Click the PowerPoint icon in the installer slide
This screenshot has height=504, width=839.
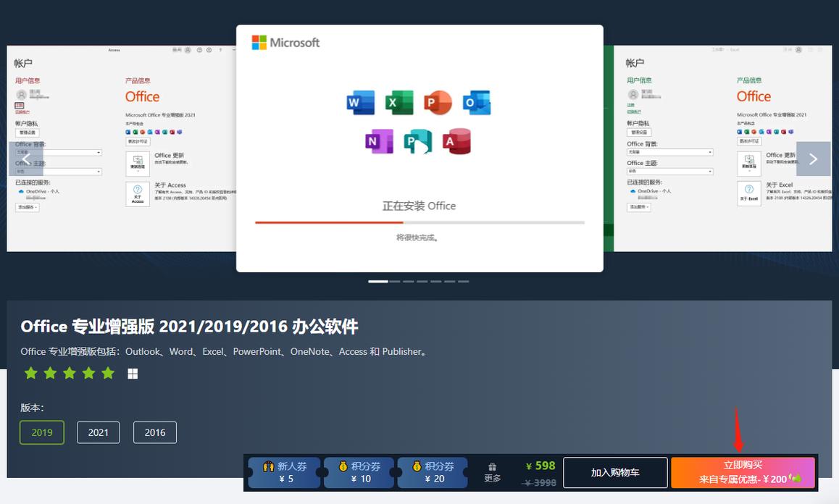pos(438,102)
